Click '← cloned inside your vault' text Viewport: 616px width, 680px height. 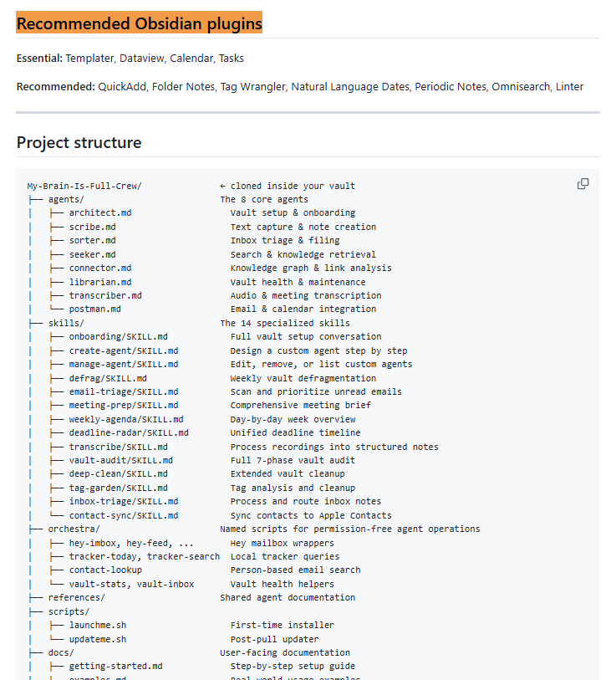(x=288, y=186)
